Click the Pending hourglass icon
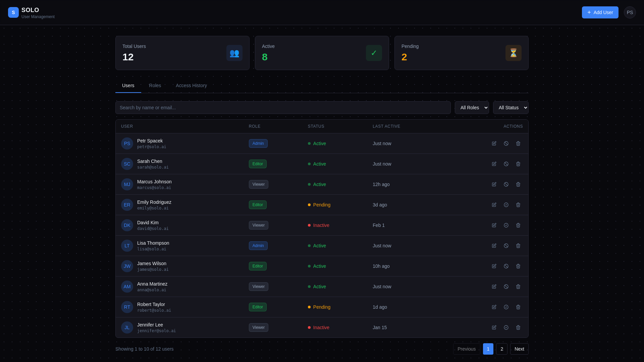Screen dimensions: 644x362 click(514, 53)
